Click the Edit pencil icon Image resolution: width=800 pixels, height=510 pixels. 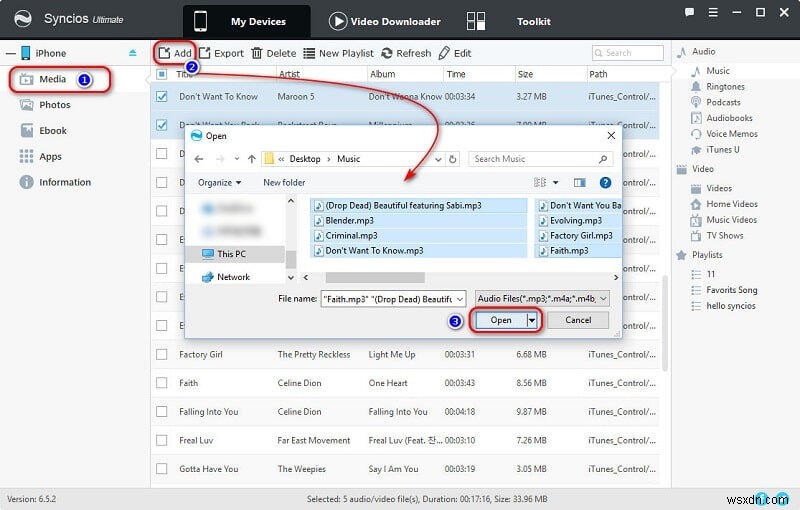point(444,53)
